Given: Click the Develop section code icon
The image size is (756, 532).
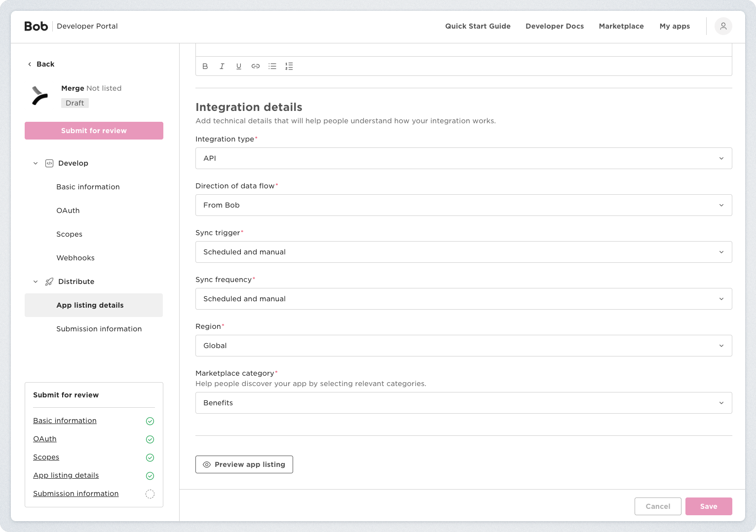Looking at the screenshot, I should click(49, 163).
